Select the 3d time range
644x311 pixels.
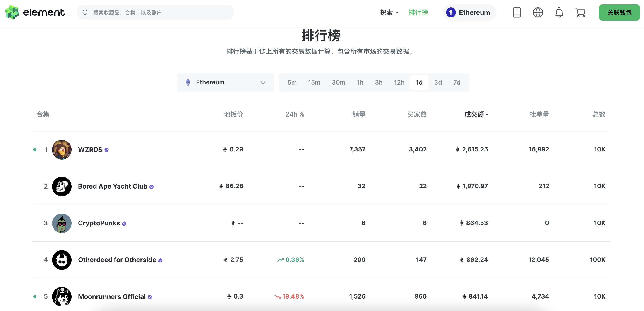(438, 82)
